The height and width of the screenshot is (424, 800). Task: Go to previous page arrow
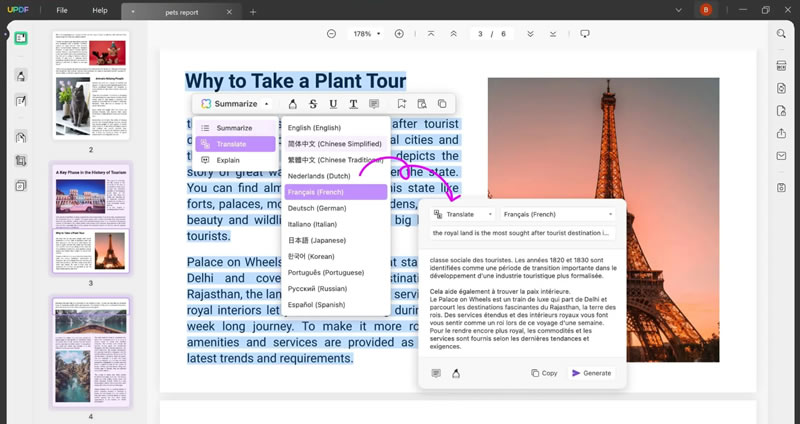(453, 34)
